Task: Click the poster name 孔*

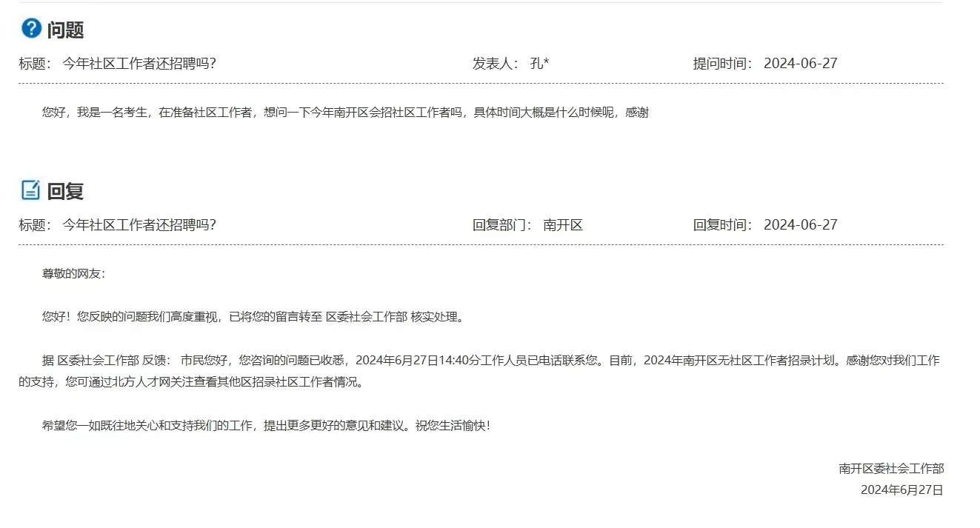Action: (537, 63)
